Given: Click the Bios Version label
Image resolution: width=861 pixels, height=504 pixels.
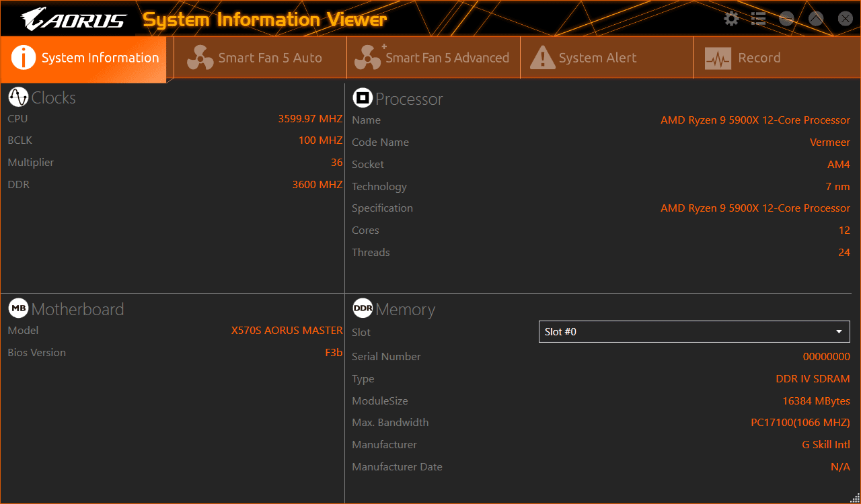Looking at the screenshot, I should tap(37, 352).
